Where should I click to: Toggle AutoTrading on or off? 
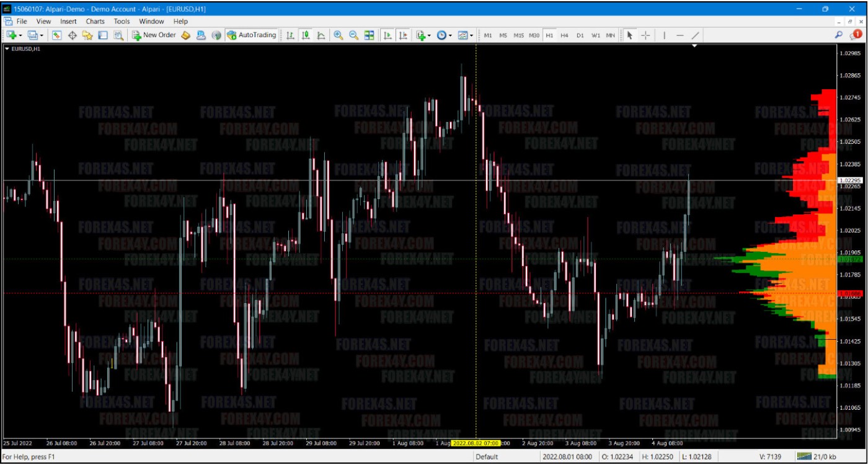254,35
